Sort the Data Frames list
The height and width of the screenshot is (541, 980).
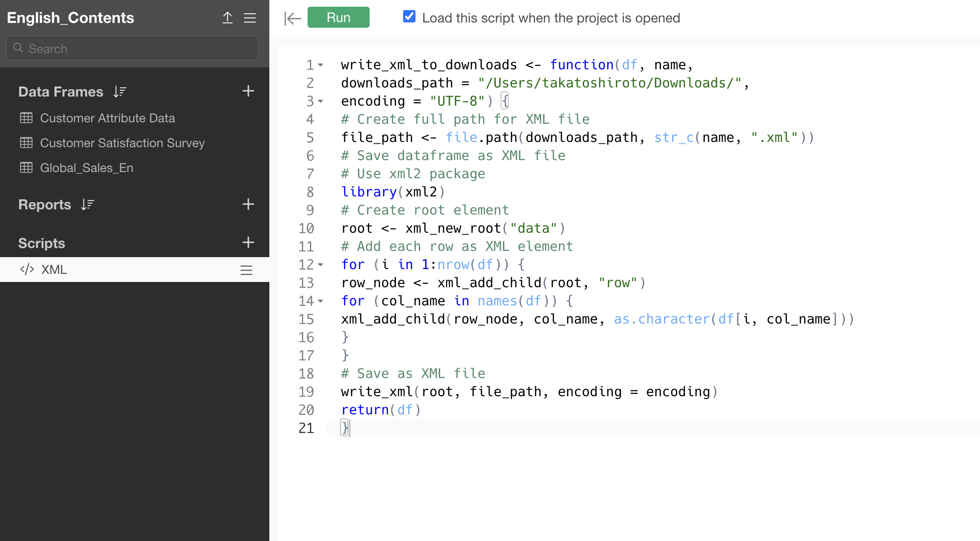[x=120, y=92]
